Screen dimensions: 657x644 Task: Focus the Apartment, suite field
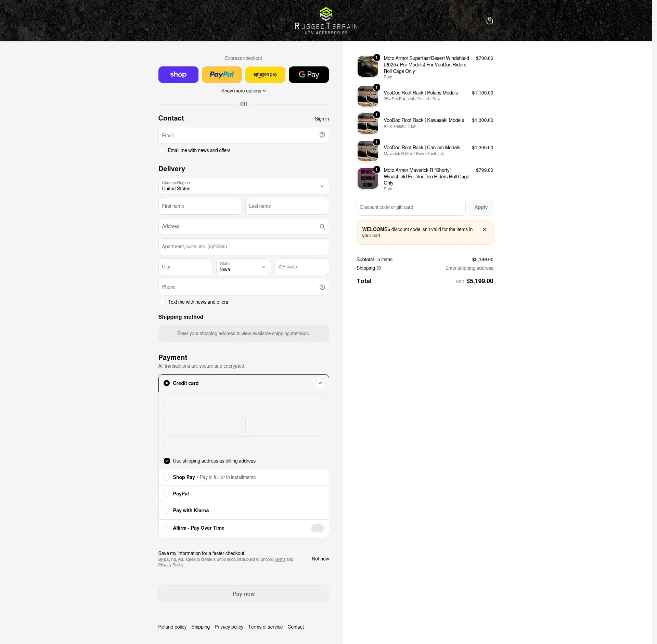pos(244,247)
